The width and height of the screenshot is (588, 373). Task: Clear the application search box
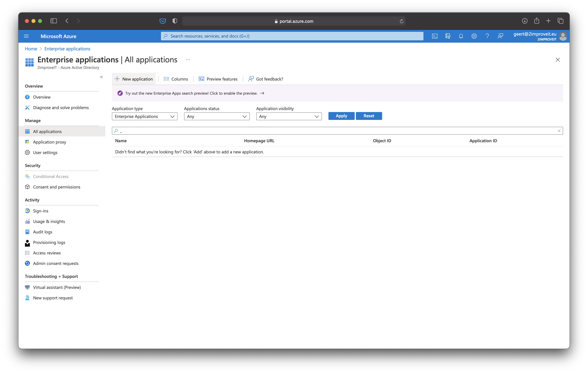click(x=559, y=131)
